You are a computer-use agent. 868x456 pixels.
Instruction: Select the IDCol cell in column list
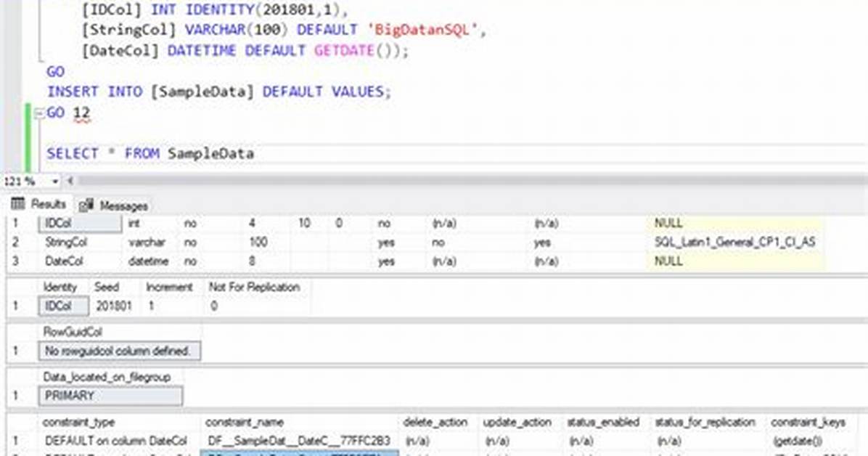(81, 224)
